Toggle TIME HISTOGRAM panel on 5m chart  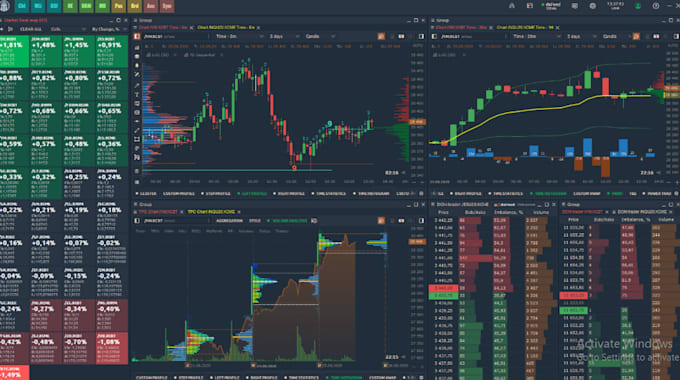pyautogui.click(x=372, y=193)
